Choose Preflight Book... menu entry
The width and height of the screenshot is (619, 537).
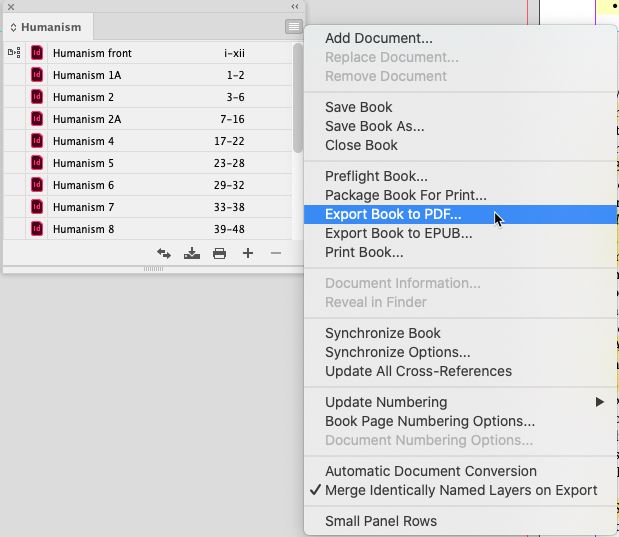461,176
